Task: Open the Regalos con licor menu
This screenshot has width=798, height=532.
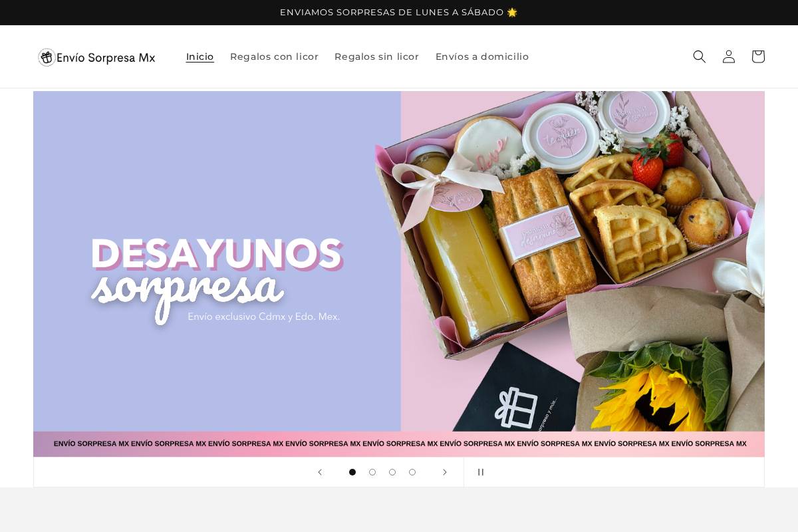Action: tap(274, 57)
